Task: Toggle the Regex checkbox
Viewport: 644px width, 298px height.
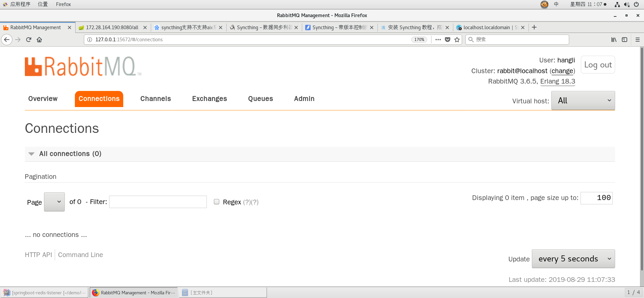Action: click(217, 202)
